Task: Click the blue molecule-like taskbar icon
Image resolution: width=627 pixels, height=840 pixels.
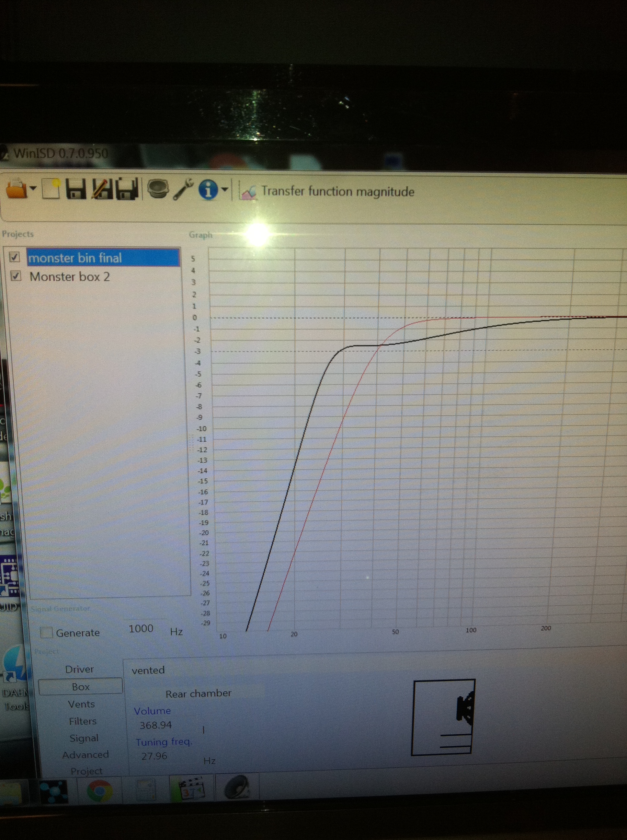Action: point(53,792)
